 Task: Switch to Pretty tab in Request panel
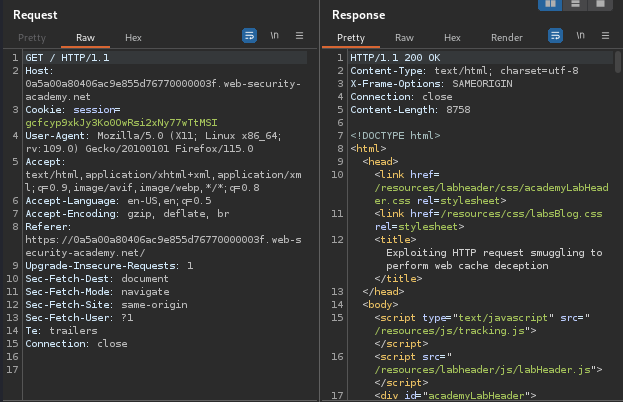(x=32, y=38)
